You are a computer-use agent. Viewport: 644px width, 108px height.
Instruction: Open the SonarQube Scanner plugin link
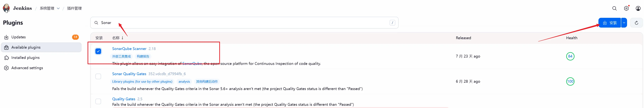129,49
